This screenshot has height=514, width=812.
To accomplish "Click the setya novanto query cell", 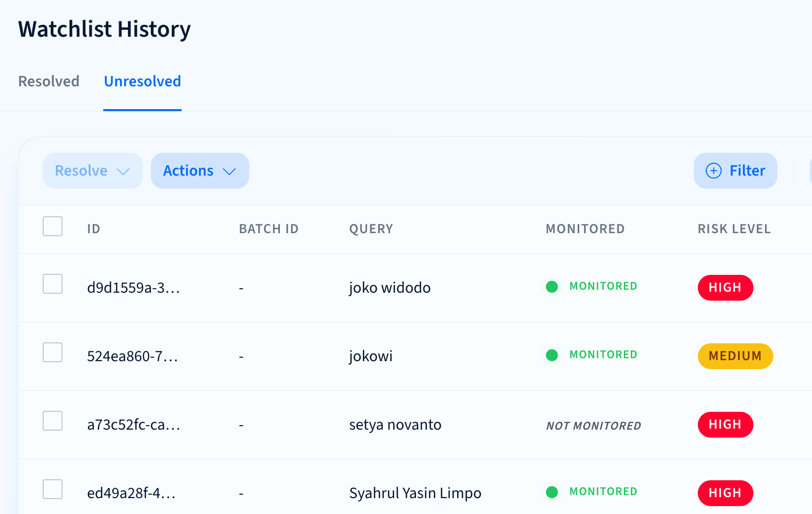I will 395,425.
